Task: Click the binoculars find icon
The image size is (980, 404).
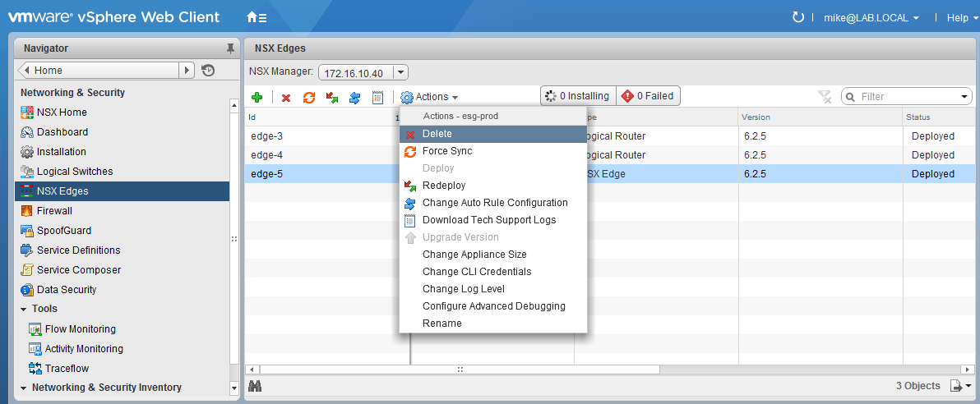Action: [x=255, y=386]
